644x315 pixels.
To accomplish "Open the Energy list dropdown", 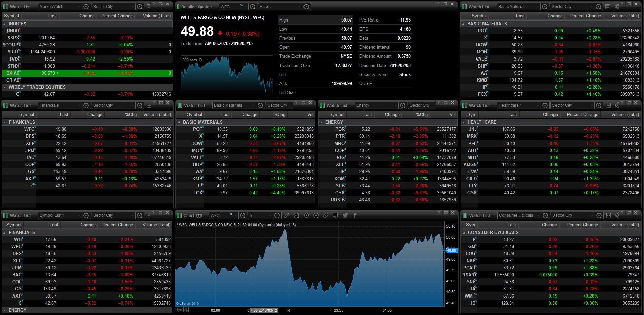I will [x=377, y=105].
